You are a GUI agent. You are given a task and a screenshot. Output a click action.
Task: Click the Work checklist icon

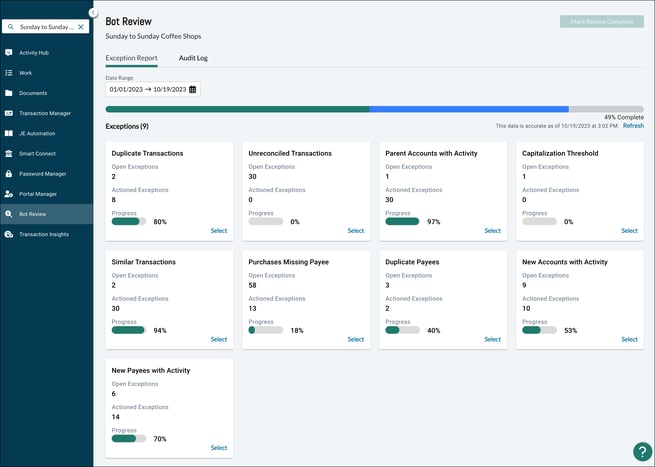coord(9,73)
